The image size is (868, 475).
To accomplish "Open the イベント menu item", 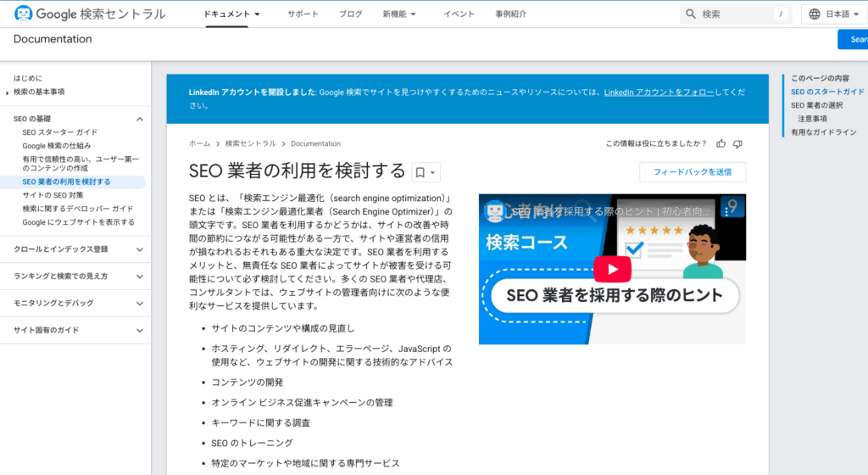I will (x=459, y=14).
